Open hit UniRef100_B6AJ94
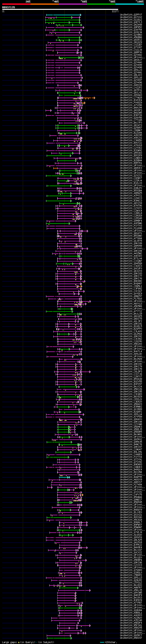 131,108
